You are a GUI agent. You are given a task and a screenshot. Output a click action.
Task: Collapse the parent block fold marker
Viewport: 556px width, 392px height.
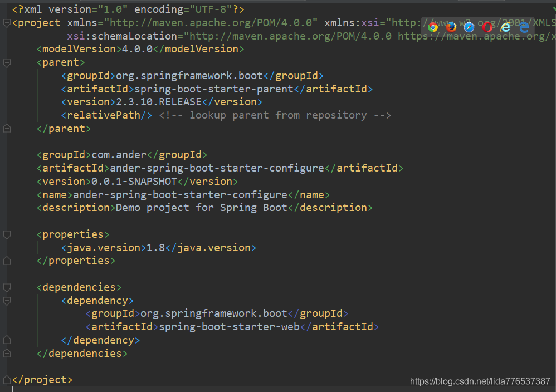6,62
